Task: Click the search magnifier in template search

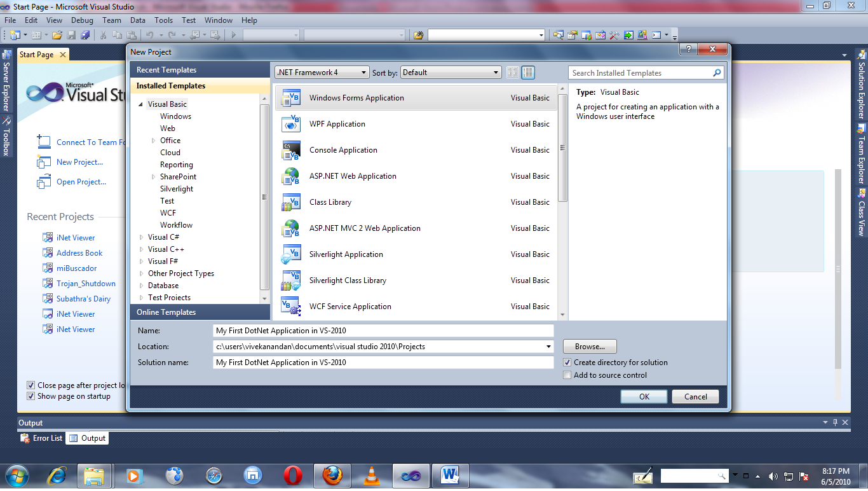Action: 717,73
